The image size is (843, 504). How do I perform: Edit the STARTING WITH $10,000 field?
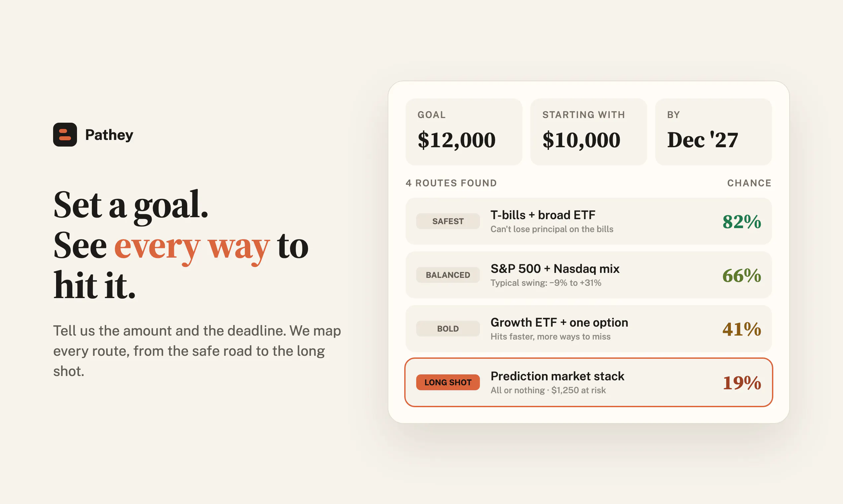588,132
